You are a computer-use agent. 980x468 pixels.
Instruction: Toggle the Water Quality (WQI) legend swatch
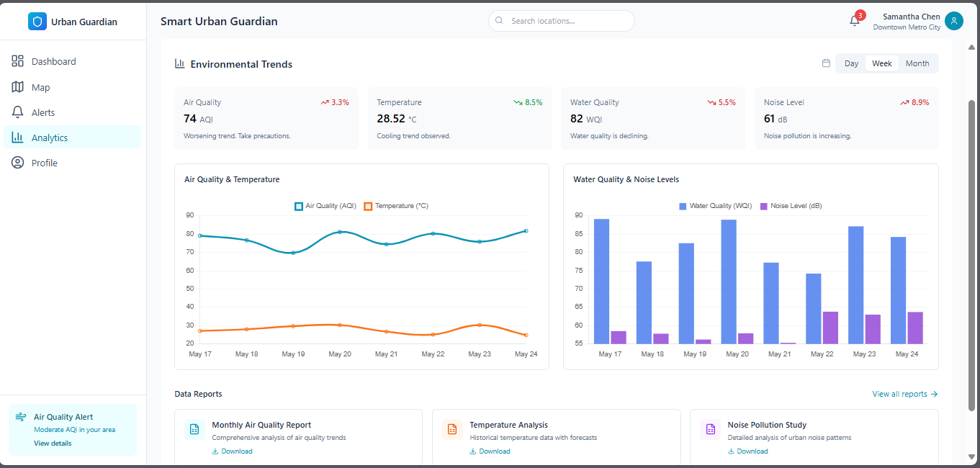coord(683,206)
